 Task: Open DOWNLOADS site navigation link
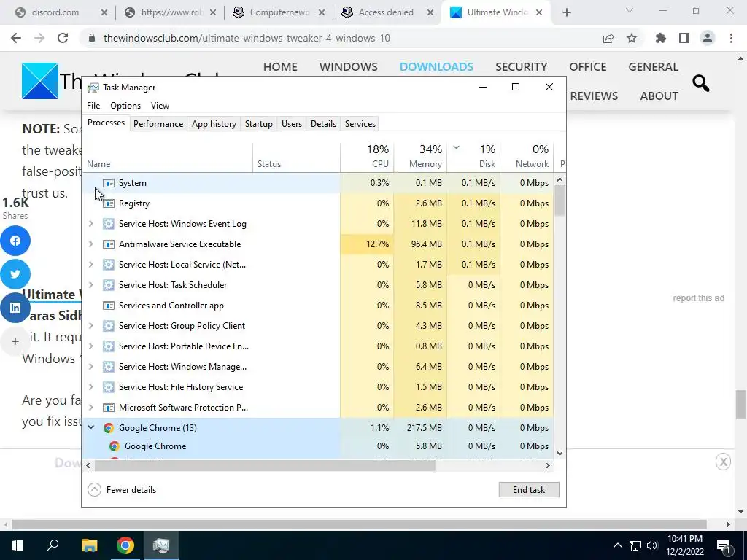[x=436, y=67]
